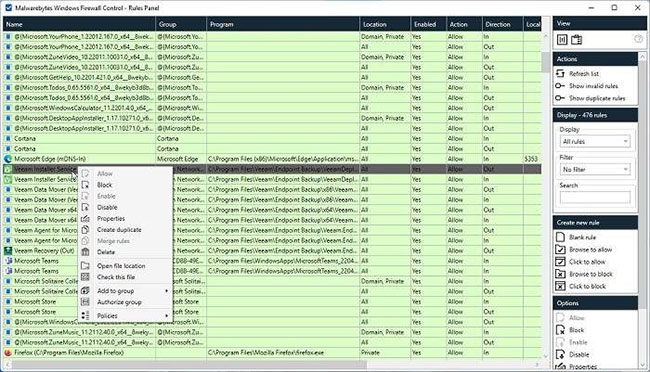The image size is (650, 372).
Task: Click the Block icon in Options panel
Action: pos(560,330)
